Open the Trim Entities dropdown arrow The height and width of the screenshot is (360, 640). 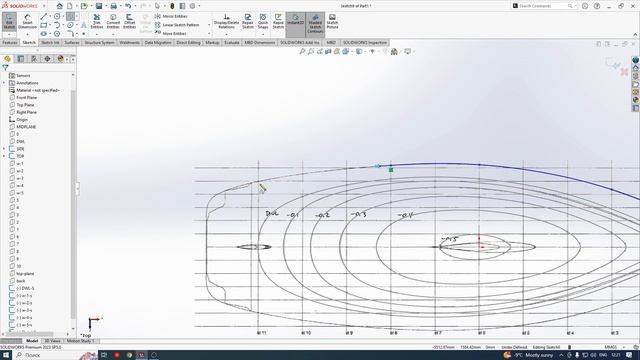coord(97,34)
